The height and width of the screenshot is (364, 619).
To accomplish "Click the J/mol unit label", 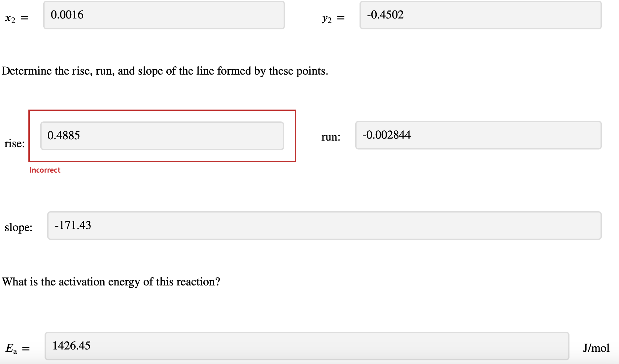I will coord(596,347).
